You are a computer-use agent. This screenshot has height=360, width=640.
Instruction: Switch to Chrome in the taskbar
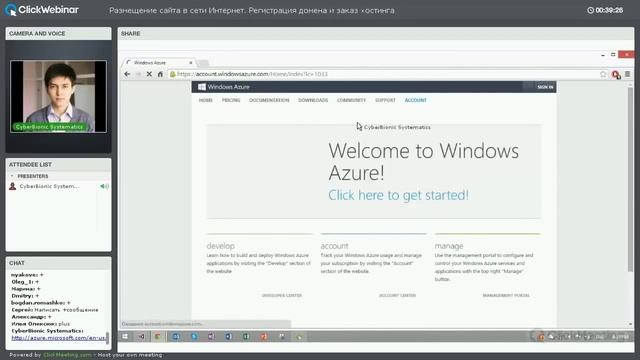pos(158,336)
